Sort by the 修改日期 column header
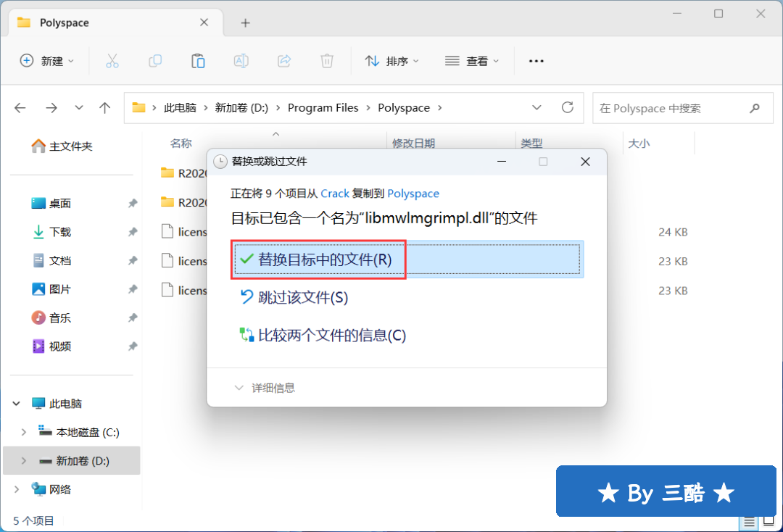 (413, 144)
